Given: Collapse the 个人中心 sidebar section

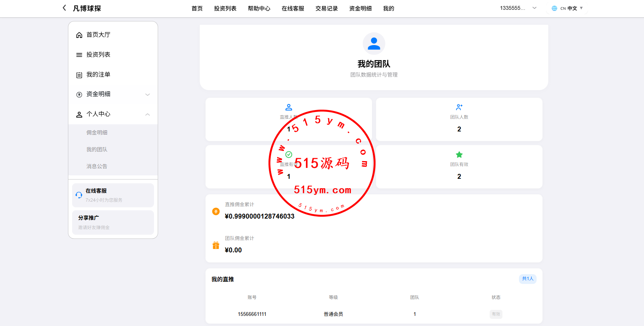Looking at the screenshot, I should point(148,115).
